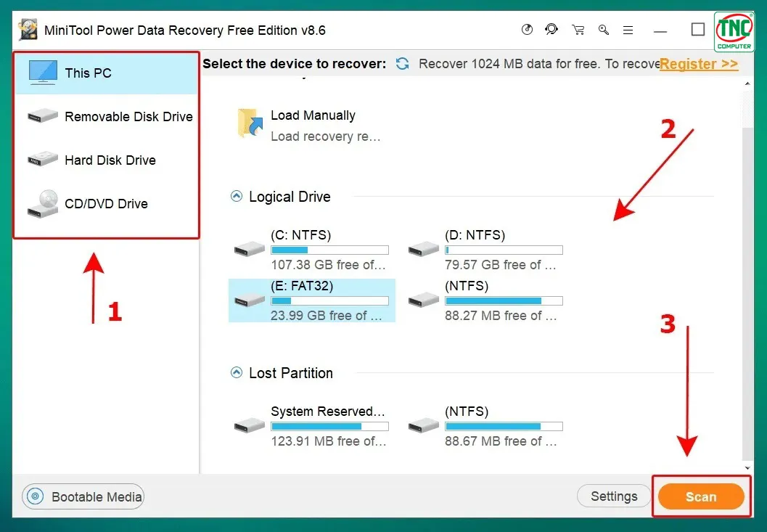The image size is (767, 532).
Task: Select This PC in the device list
Action: click(x=106, y=73)
